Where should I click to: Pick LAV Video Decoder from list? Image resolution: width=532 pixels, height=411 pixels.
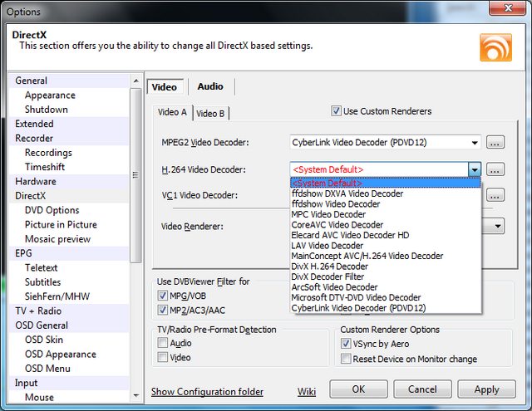[x=386, y=245]
